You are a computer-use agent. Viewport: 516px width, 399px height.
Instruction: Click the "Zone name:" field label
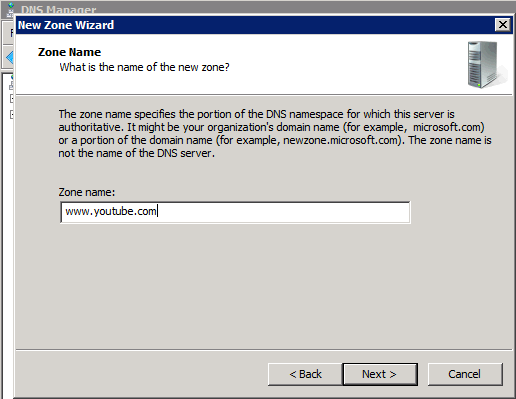coord(87,192)
